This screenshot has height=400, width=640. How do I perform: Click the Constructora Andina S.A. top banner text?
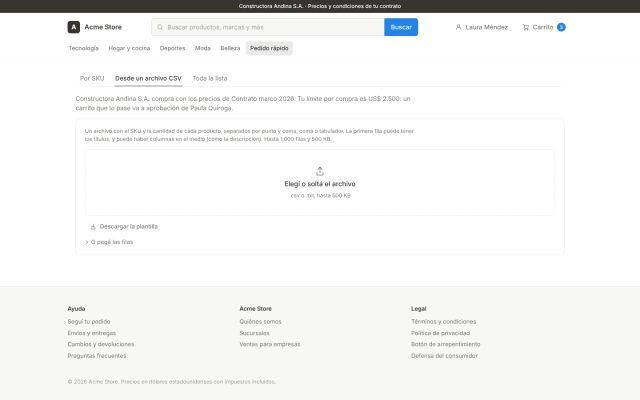coord(320,6)
